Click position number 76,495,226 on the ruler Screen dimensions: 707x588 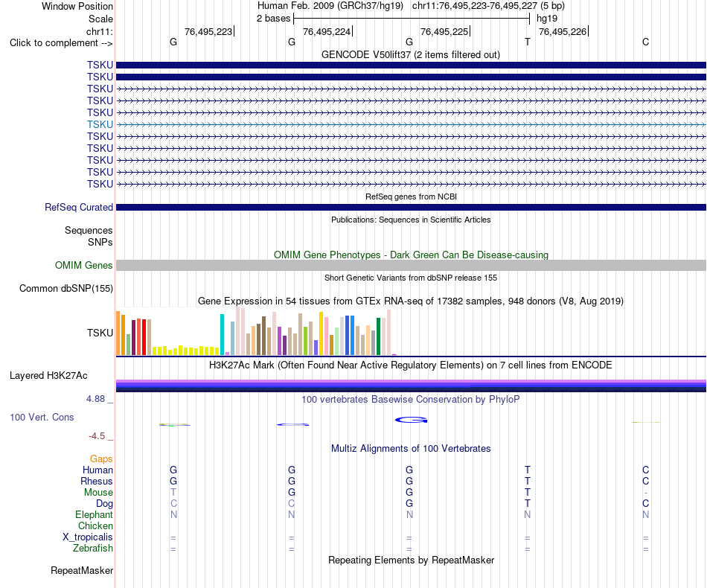click(563, 31)
